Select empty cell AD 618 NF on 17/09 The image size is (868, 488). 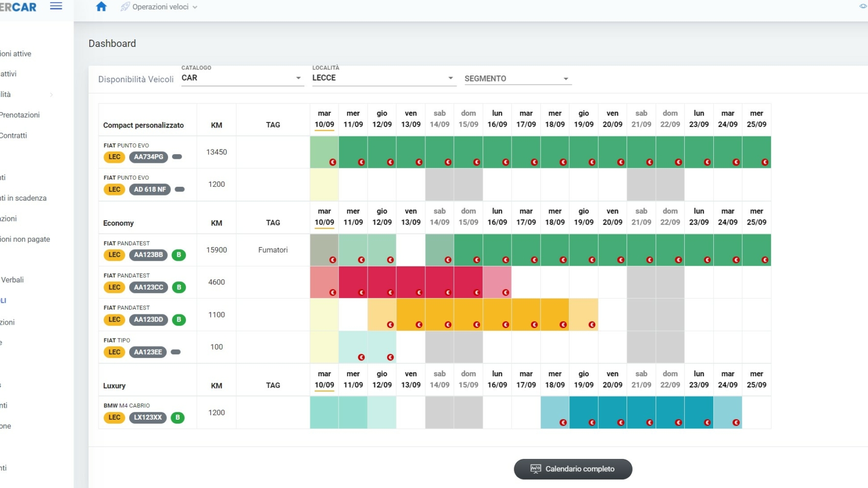[x=526, y=185]
